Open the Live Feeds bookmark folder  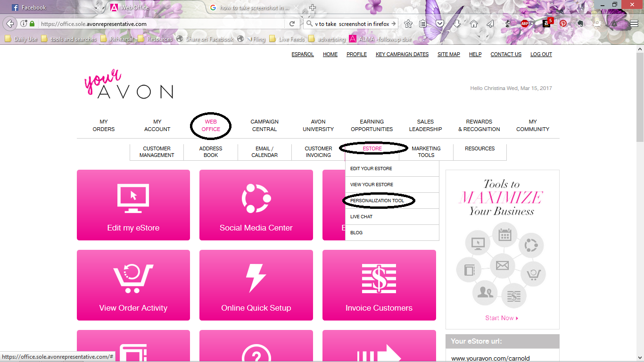click(287, 39)
